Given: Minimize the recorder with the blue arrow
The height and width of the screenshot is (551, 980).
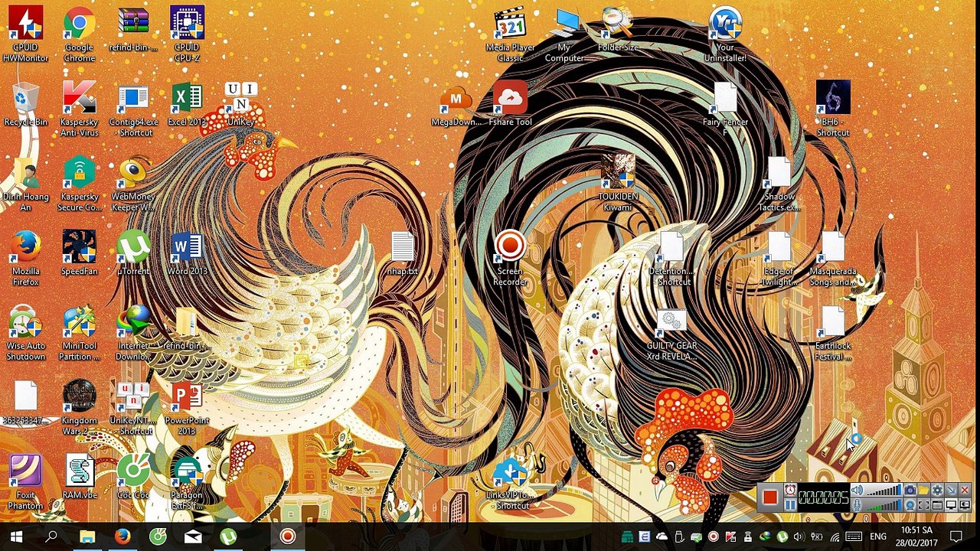Looking at the screenshot, I should (951, 491).
